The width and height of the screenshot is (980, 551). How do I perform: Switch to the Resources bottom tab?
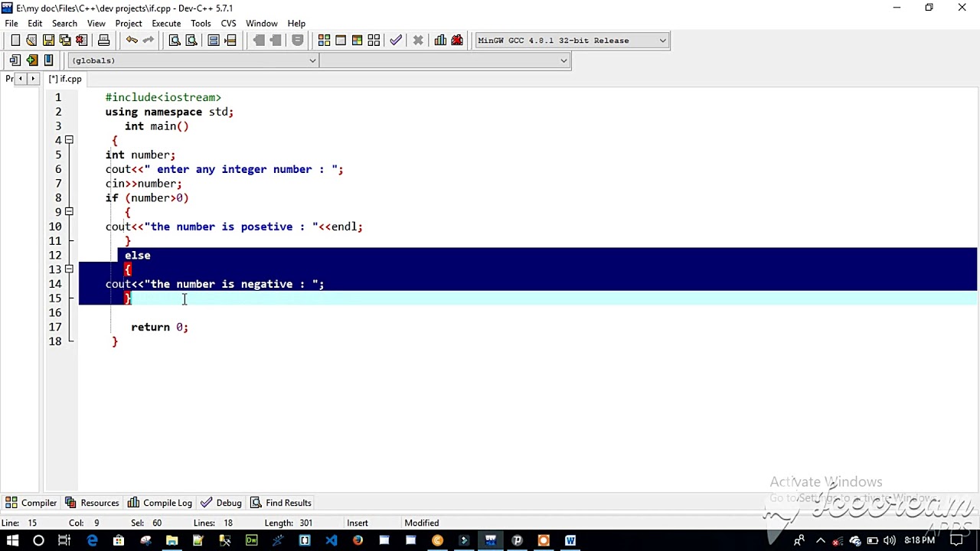click(x=92, y=503)
